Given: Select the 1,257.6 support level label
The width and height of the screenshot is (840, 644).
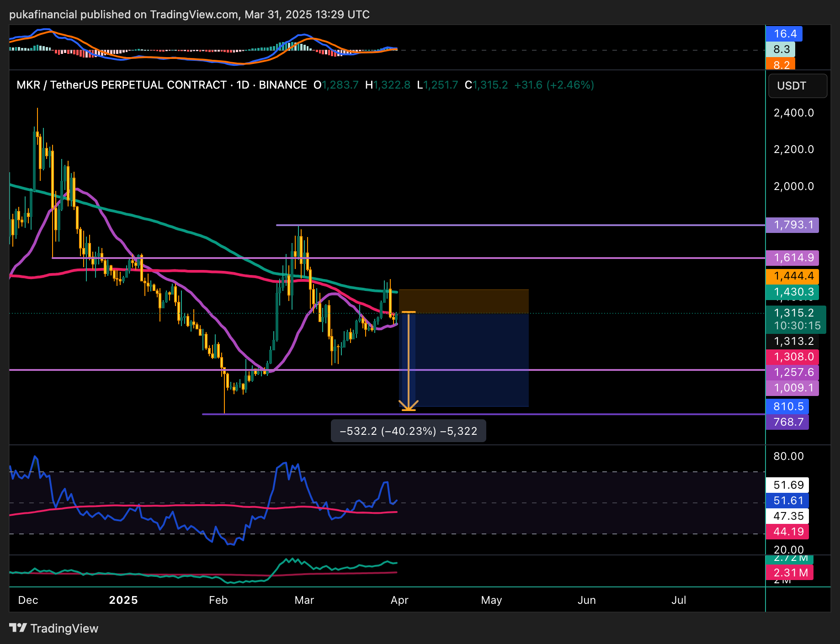Looking at the screenshot, I should click(792, 372).
